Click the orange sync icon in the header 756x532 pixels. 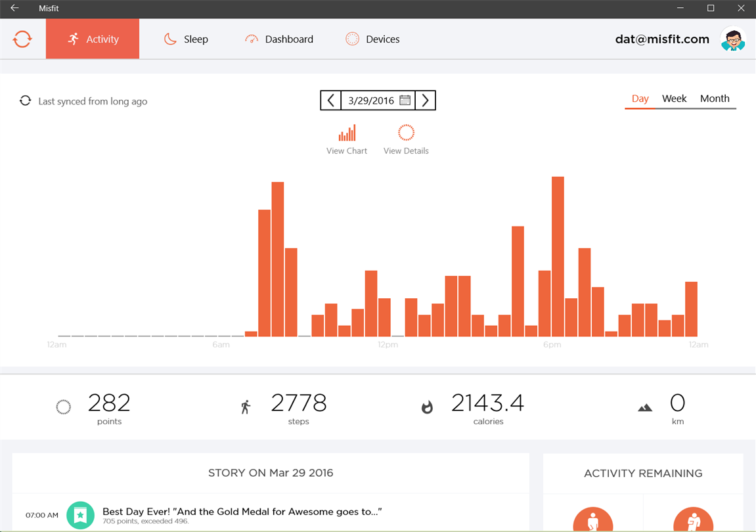(22, 39)
